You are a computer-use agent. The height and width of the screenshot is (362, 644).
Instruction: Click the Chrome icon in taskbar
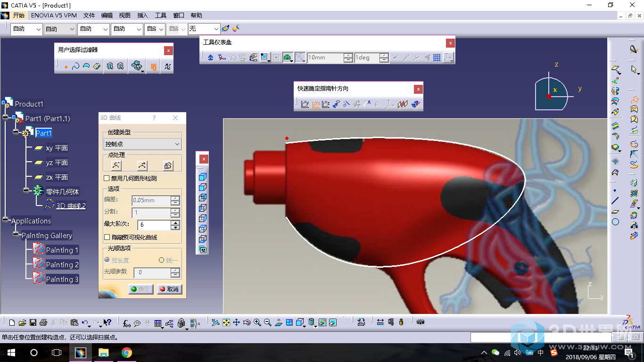coord(126,353)
